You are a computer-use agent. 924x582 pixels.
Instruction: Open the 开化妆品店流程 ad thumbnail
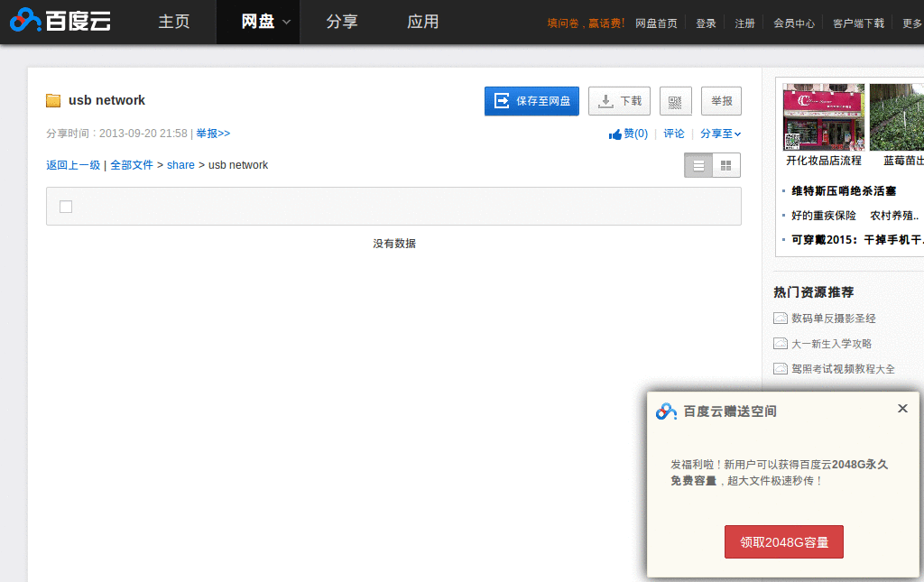(x=824, y=117)
